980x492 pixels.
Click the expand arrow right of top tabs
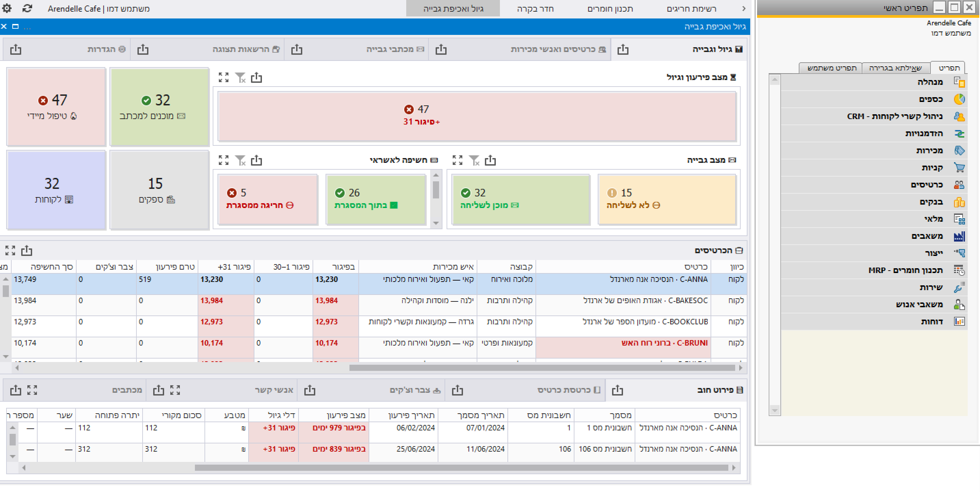pyautogui.click(x=744, y=8)
